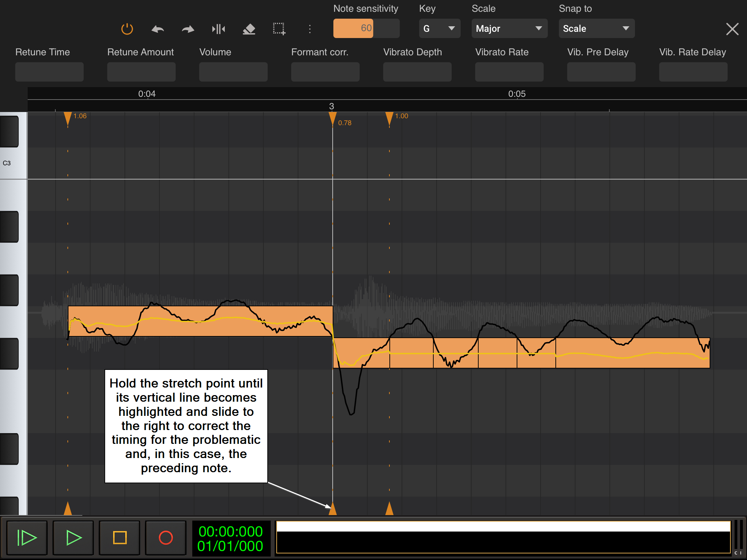Image resolution: width=747 pixels, height=560 pixels.
Task: Open the Snap to dropdown
Action: click(596, 29)
